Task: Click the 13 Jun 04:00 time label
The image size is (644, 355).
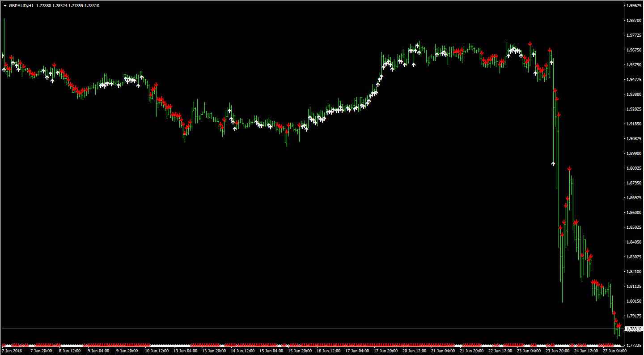Action: (x=185, y=351)
